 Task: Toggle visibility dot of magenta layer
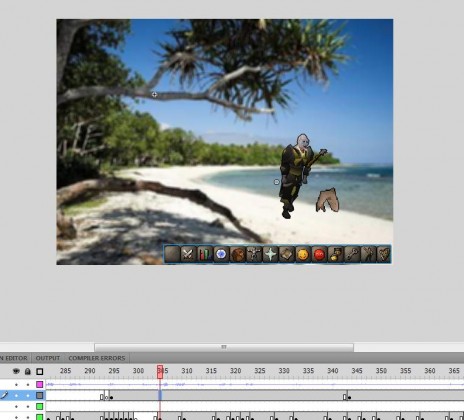coord(16,385)
